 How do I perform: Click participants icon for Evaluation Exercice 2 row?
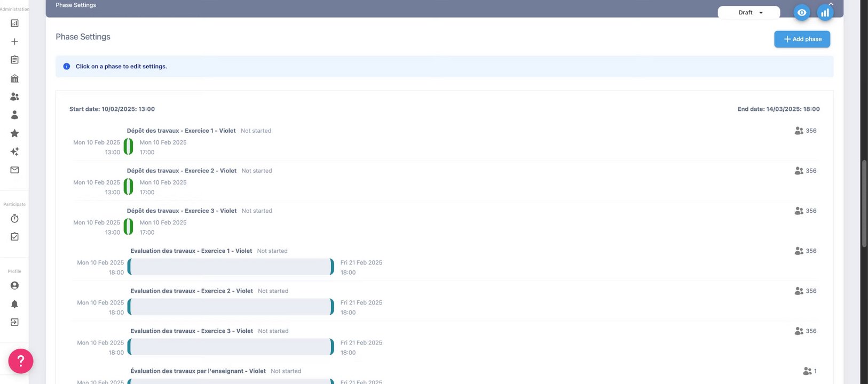coord(799,291)
